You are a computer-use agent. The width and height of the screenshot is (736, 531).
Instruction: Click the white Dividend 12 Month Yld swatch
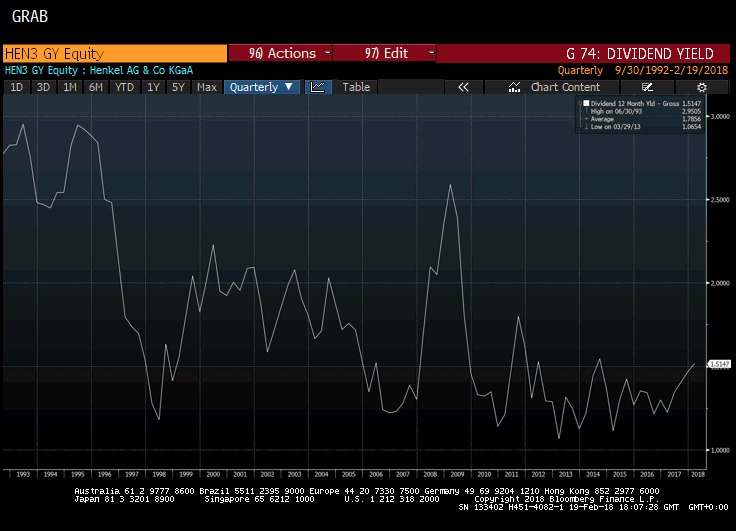584,103
